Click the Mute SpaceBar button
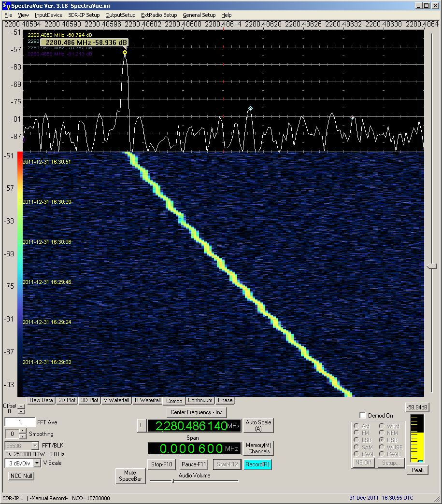This screenshot has width=442, height=504. [x=130, y=476]
